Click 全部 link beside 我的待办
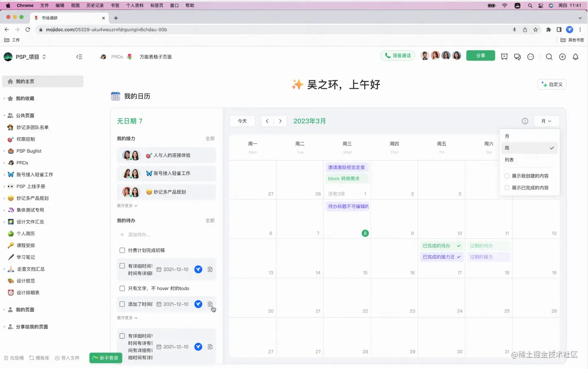 [210, 221]
